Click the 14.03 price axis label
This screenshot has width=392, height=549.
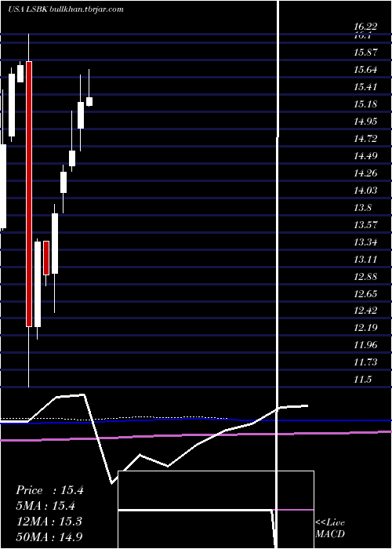365,190
